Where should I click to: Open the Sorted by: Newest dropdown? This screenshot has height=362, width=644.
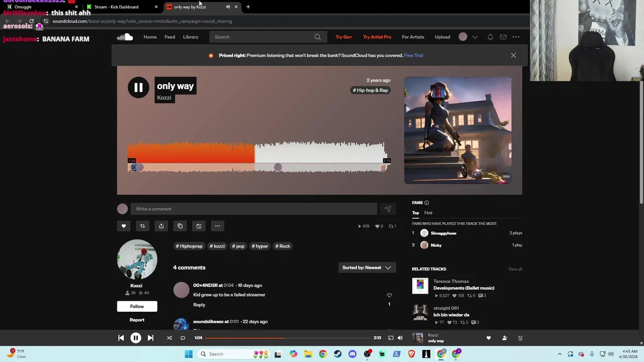[x=367, y=267]
